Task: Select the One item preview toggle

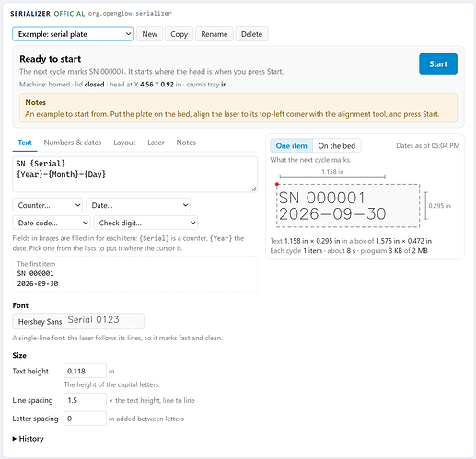Action: (x=291, y=146)
